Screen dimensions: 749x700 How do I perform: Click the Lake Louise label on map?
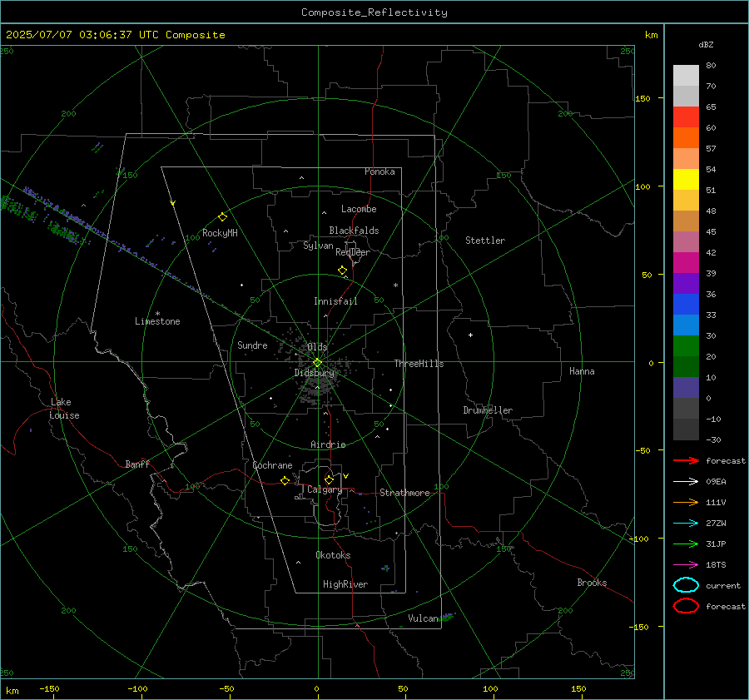(64, 409)
